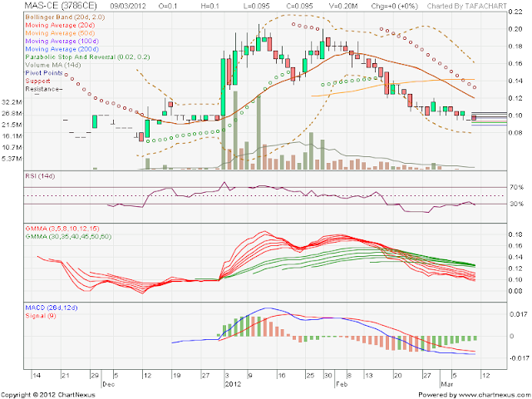Click the 0.017 MACD axis label
532x399 pixels.
[519, 314]
